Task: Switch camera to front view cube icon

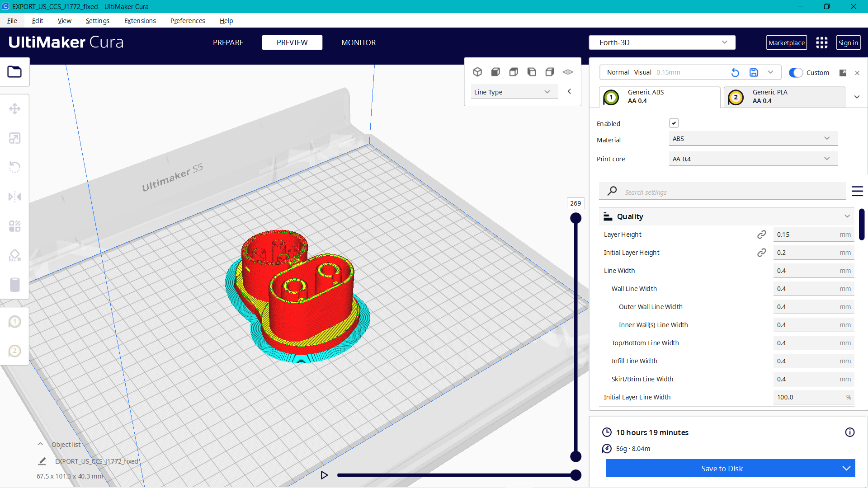Action: 495,71
